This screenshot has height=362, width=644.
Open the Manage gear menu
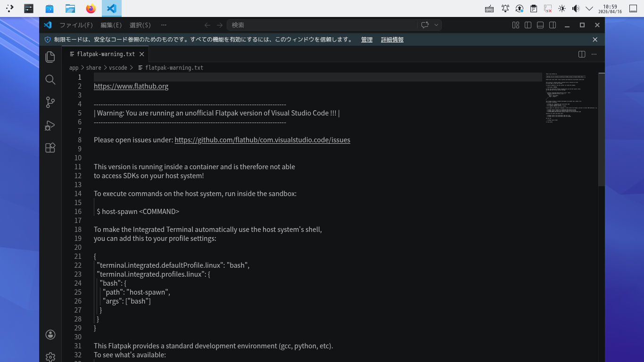click(x=50, y=357)
